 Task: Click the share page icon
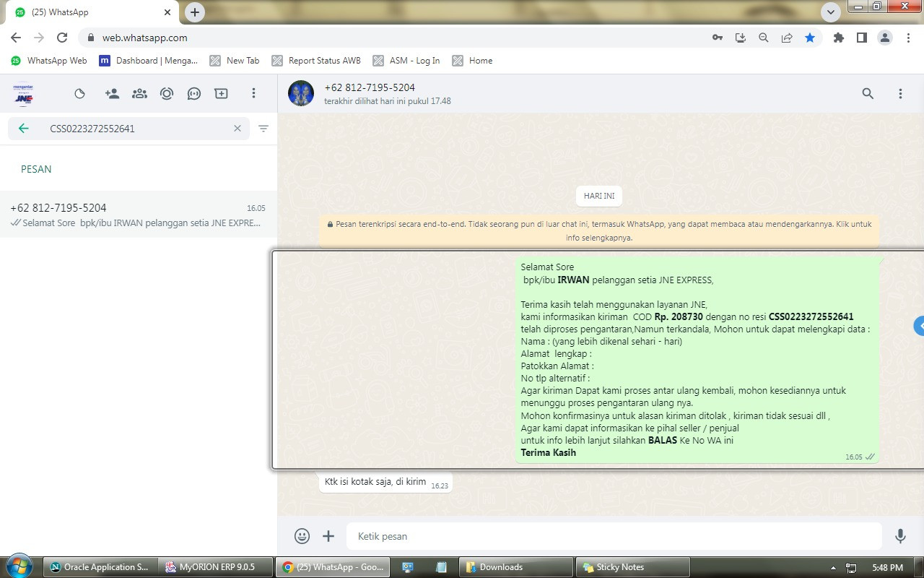click(787, 38)
